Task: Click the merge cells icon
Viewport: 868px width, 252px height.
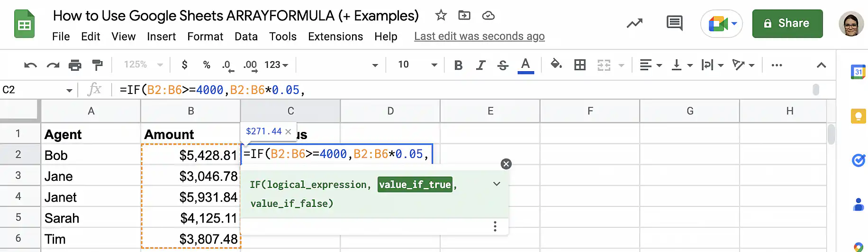Action: click(604, 65)
